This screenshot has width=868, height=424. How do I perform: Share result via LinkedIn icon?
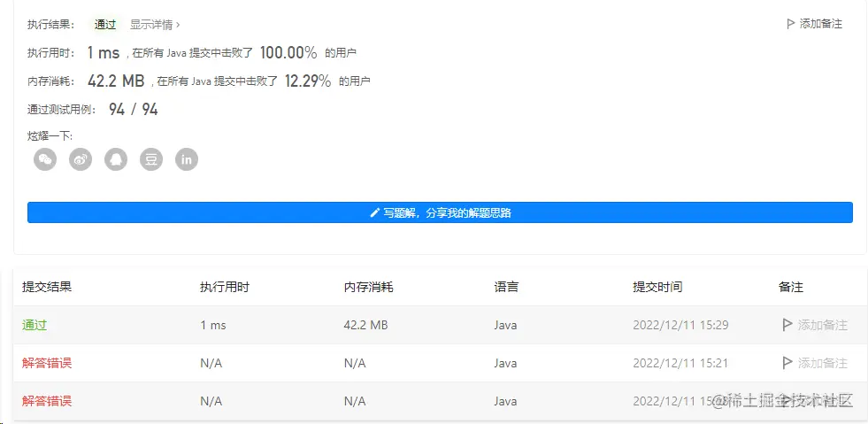point(187,160)
